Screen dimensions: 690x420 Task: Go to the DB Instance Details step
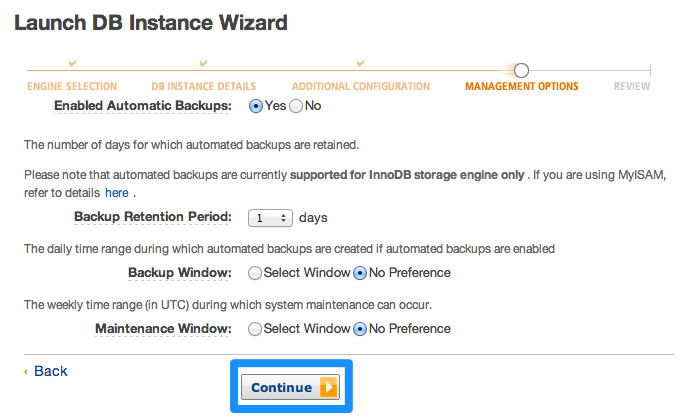tap(203, 87)
